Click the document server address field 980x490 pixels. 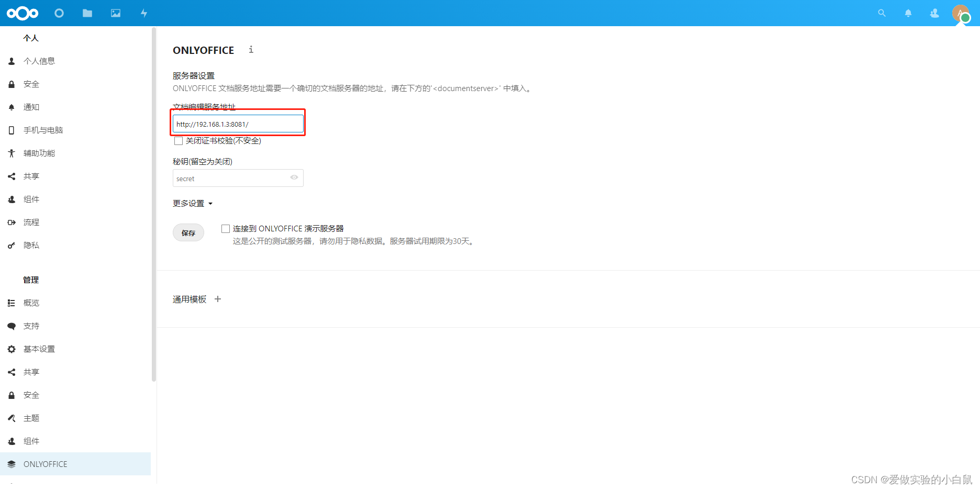238,124
